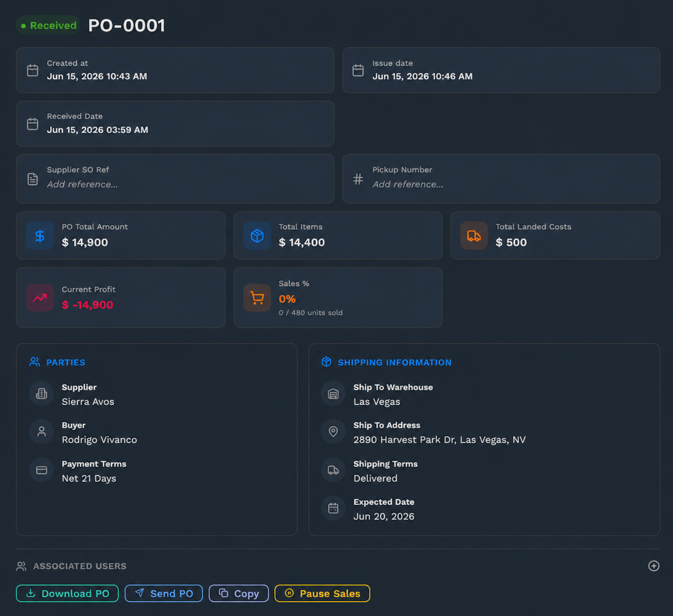Click the PO Total Amount dollar icon
673x616 pixels.
coord(40,236)
